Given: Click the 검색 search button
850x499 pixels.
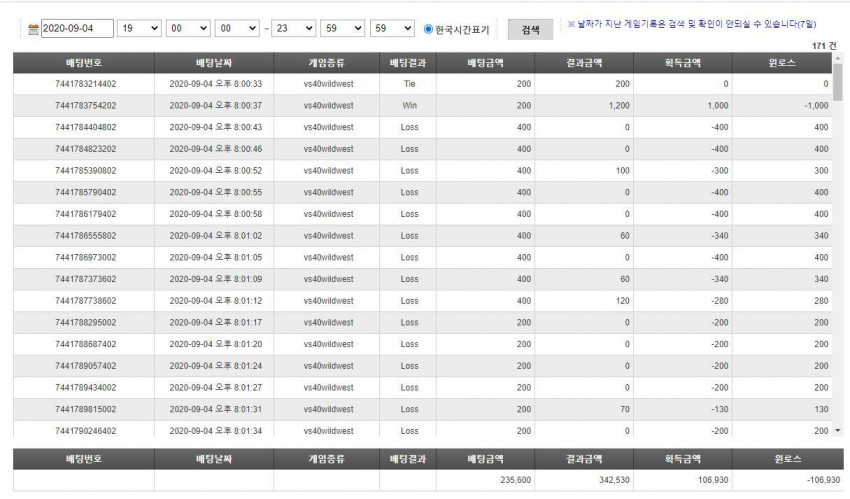Looking at the screenshot, I should click(x=531, y=30).
